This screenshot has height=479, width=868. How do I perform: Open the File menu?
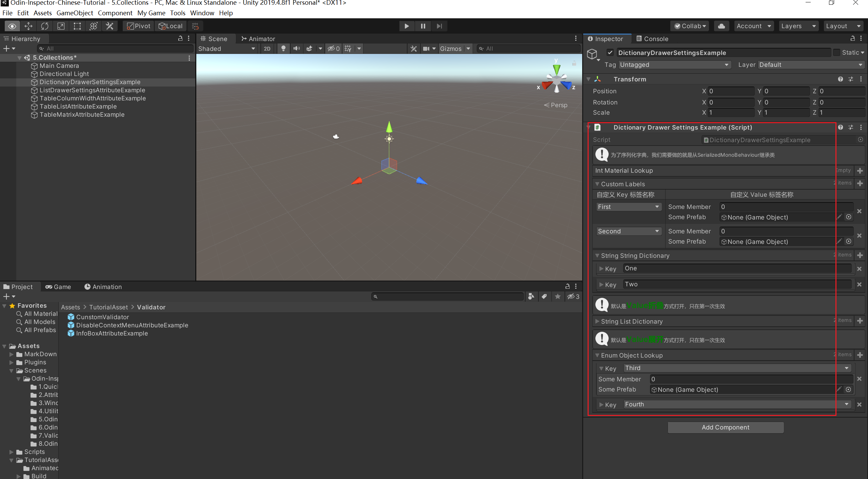[7, 13]
